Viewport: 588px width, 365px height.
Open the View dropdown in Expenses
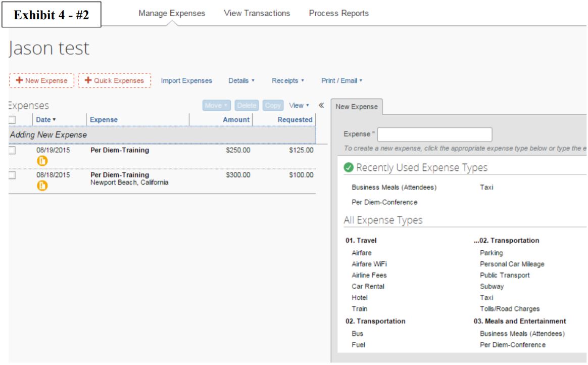(x=299, y=106)
